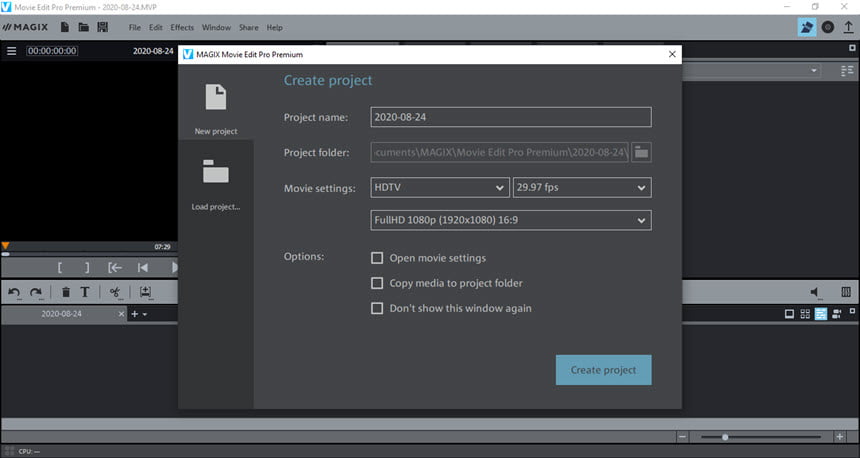860x458 pixels.
Task: Close the Create project dialog
Action: [672, 54]
